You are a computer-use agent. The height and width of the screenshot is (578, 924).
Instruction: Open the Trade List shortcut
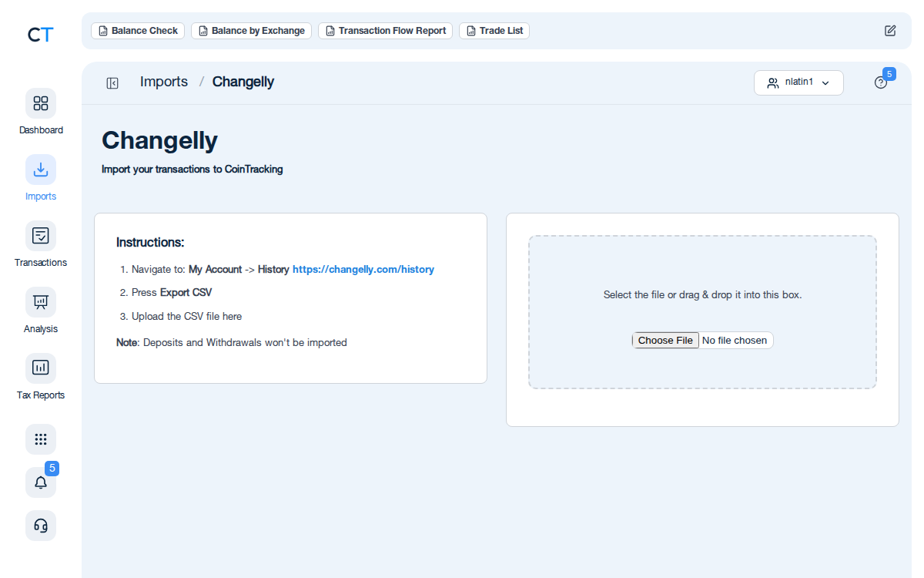(x=494, y=31)
